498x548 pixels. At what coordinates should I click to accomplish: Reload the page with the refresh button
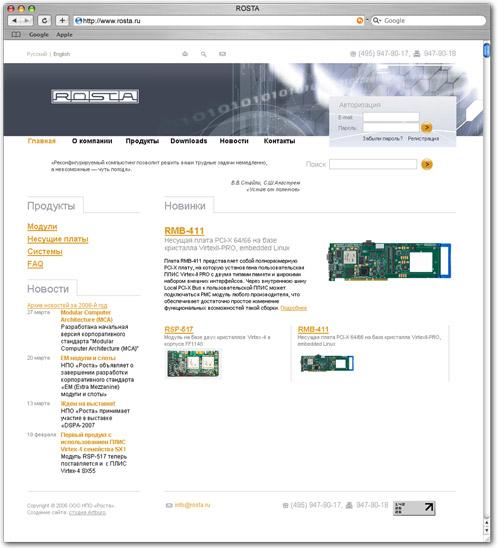point(44,21)
